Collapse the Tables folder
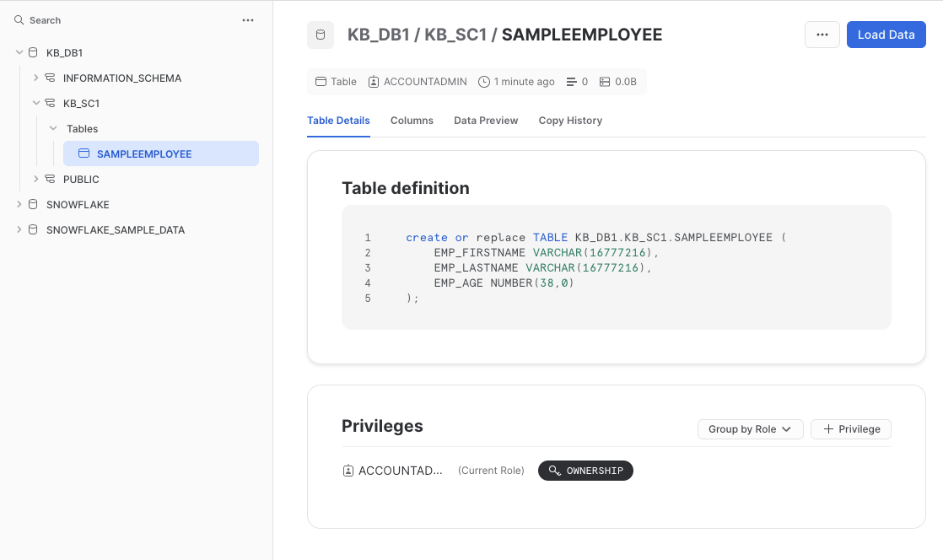The image size is (943, 560). 53,129
